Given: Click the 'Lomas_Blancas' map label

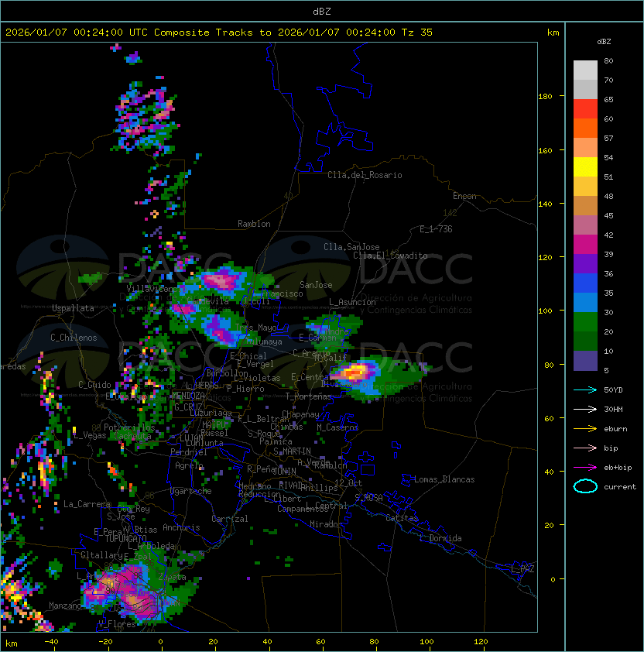Looking at the screenshot, I should click(444, 479).
